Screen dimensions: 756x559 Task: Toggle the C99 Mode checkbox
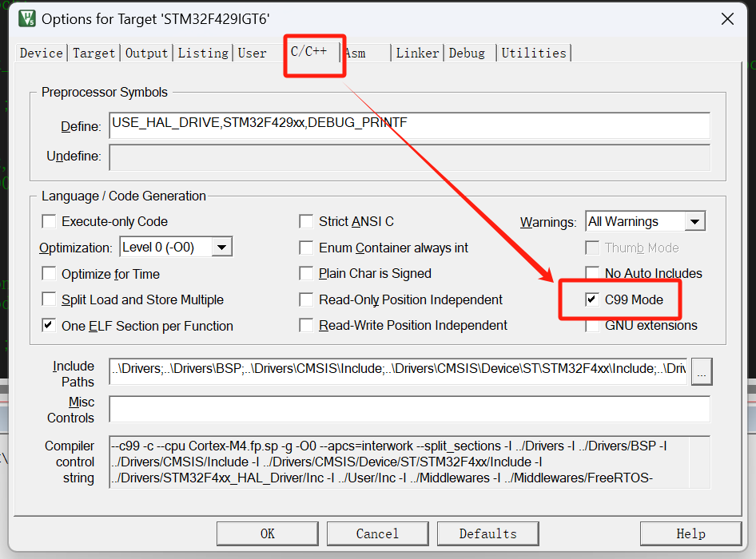click(x=592, y=299)
